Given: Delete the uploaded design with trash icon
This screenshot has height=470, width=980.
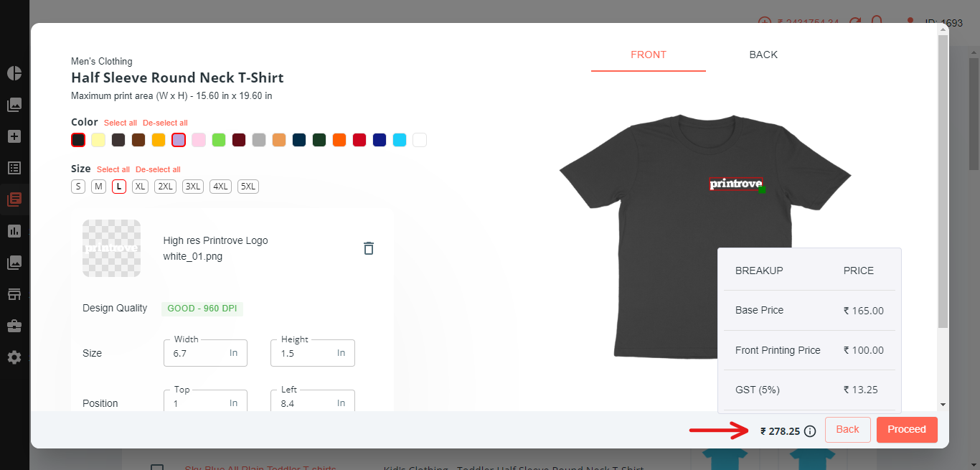Looking at the screenshot, I should click(369, 248).
